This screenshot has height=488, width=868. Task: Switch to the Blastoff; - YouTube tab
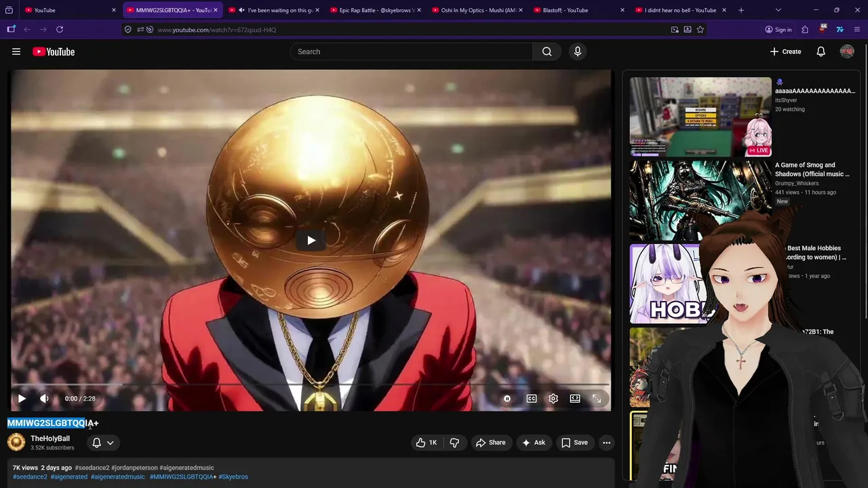coord(580,10)
